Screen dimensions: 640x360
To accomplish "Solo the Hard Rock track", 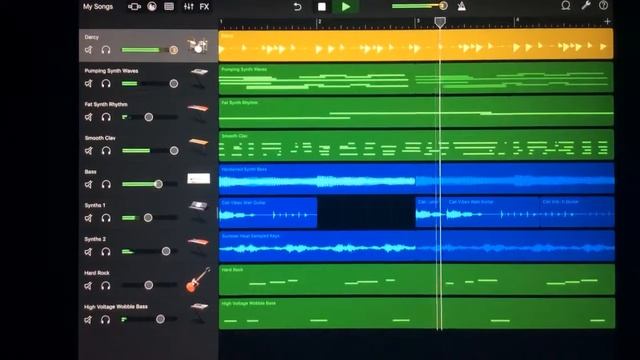I will click(x=106, y=286).
